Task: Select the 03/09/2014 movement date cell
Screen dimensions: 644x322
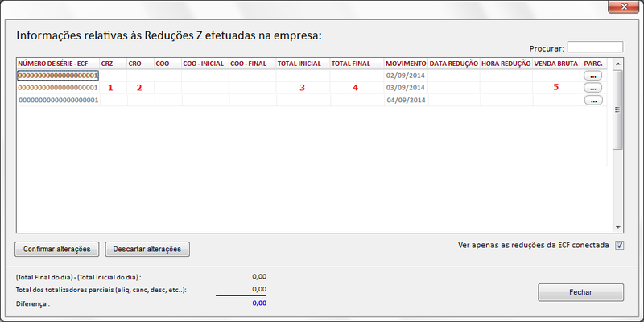Action: tap(405, 88)
